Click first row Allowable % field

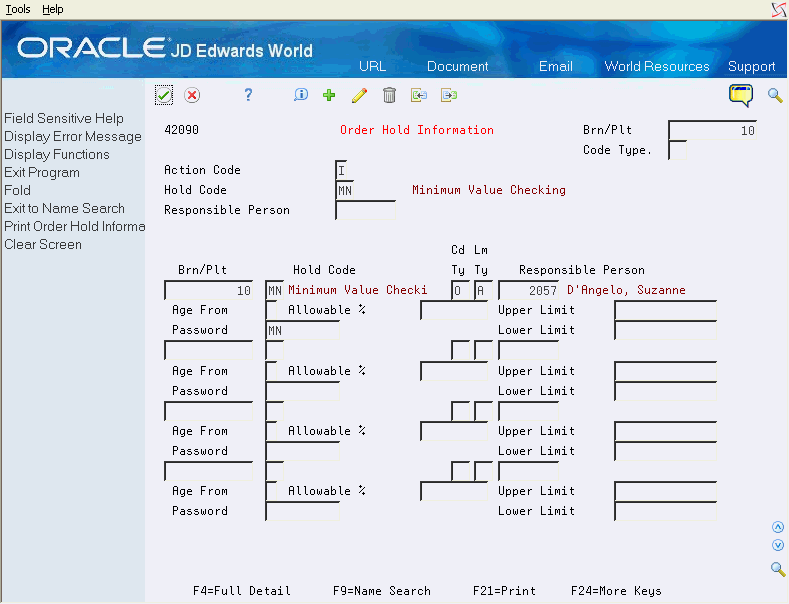[454, 311]
